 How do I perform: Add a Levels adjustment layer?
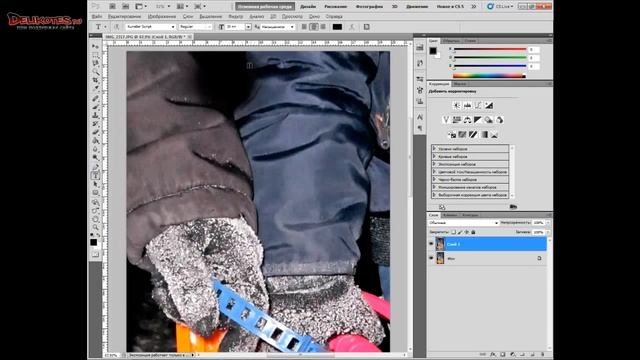(467, 105)
